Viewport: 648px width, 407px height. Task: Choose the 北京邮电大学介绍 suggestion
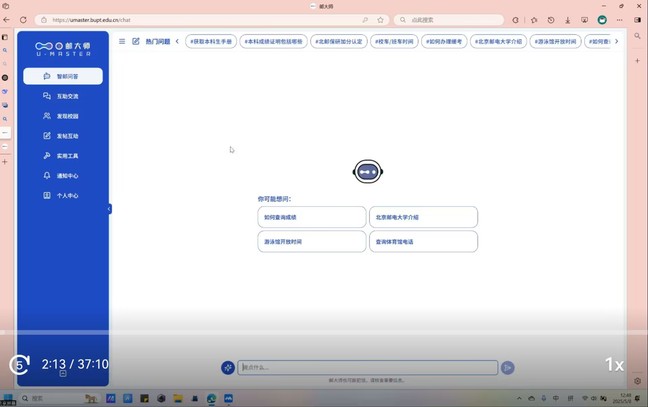(x=423, y=217)
